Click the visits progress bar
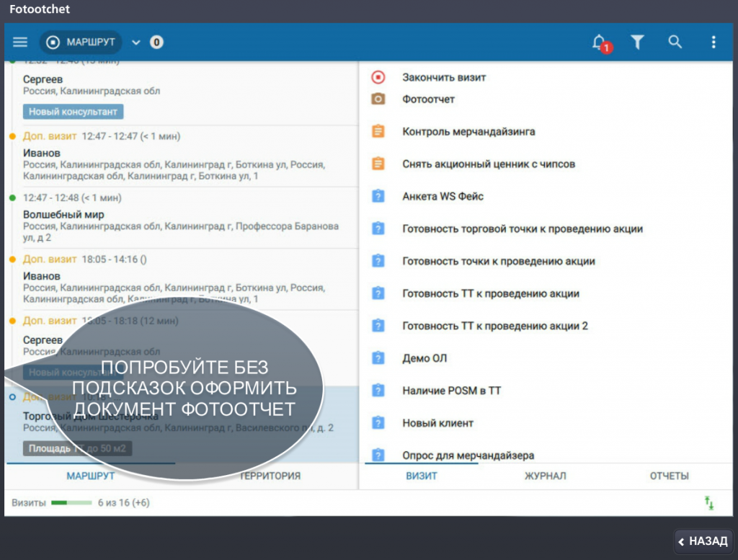This screenshot has height=560, width=738. pos(71,503)
